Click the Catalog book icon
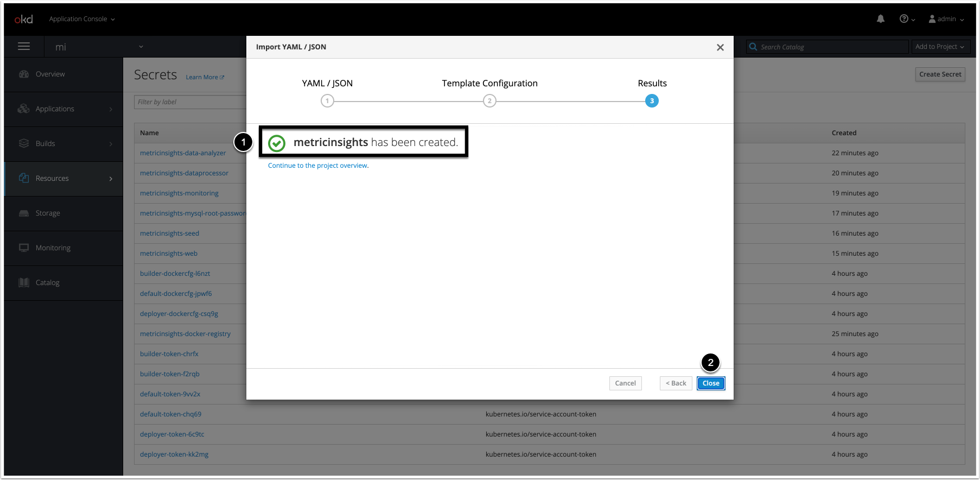980x480 pixels. point(24,283)
